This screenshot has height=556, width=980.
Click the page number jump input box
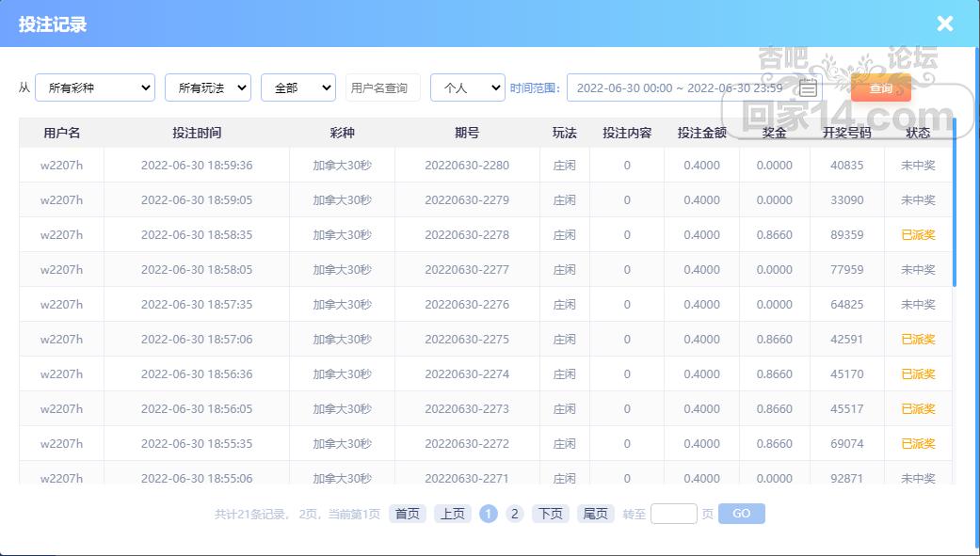pos(673,514)
